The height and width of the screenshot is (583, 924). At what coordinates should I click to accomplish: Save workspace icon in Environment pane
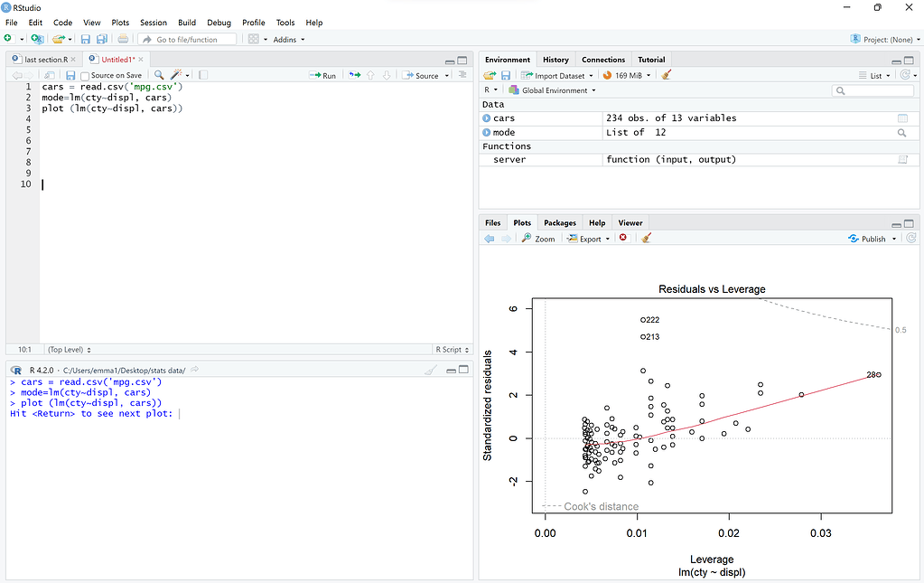(x=506, y=75)
